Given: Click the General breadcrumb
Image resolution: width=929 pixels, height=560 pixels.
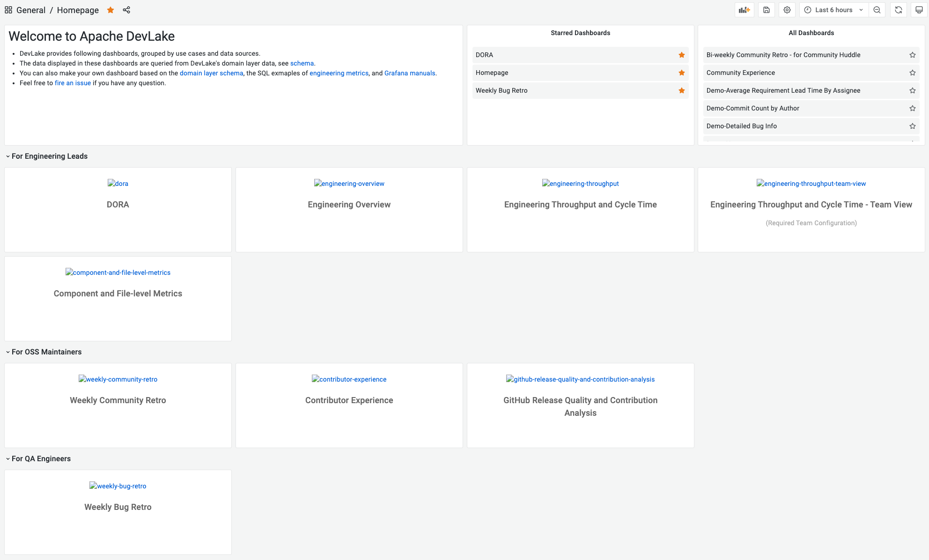Looking at the screenshot, I should point(31,10).
